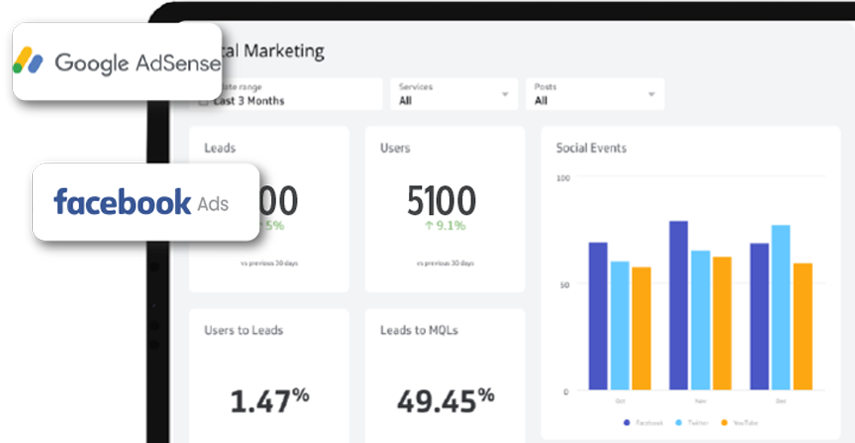Toggle the Facebook legend dot

pyautogui.click(x=626, y=422)
